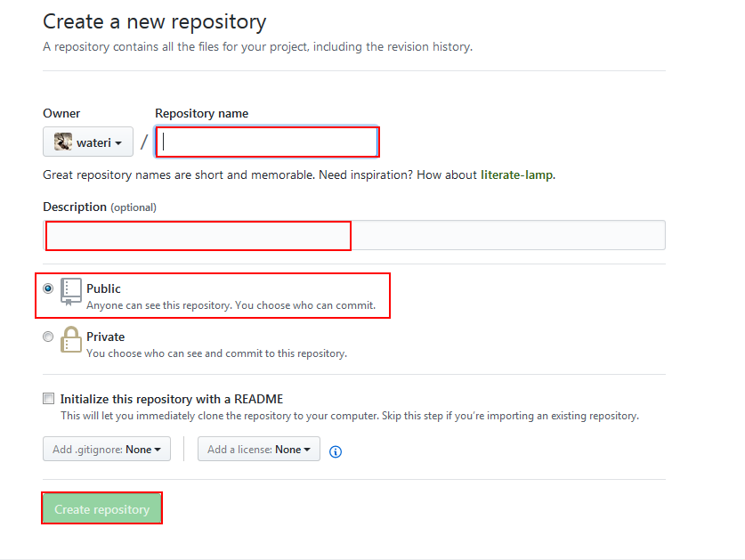This screenshot has height=560, width=745.
Task: Open the Add a license dropdown
Action: click(x=259, y=450)
